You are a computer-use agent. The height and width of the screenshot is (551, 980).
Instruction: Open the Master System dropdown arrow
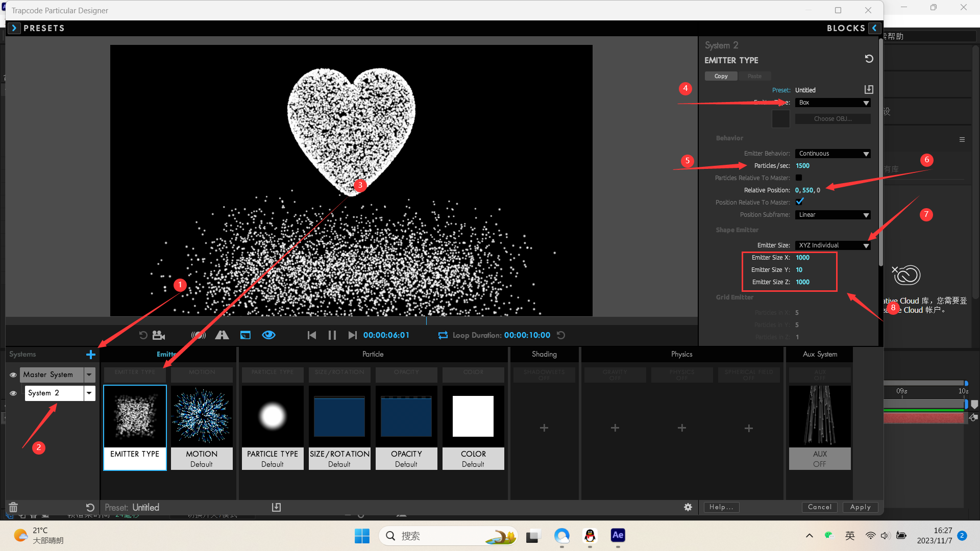tap(89, 375)
